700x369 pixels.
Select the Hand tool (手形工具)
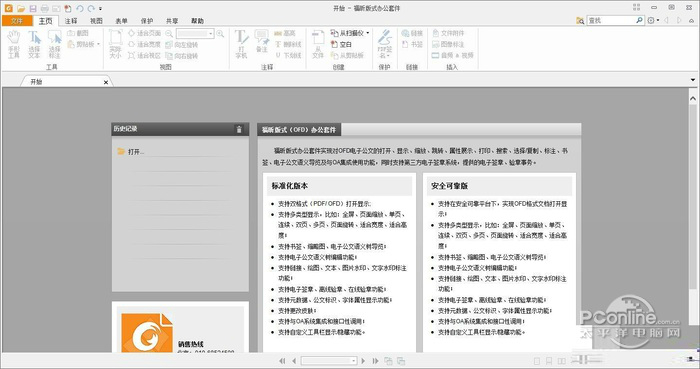pyautogui.click(x=14, y=44)
